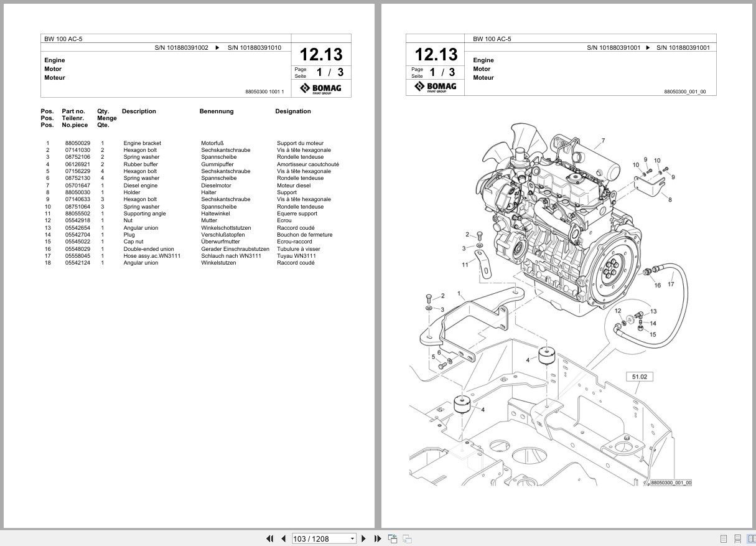Click the BOMAG logo on right page
This screenshot has height=546, width=756.
[436, 87]
